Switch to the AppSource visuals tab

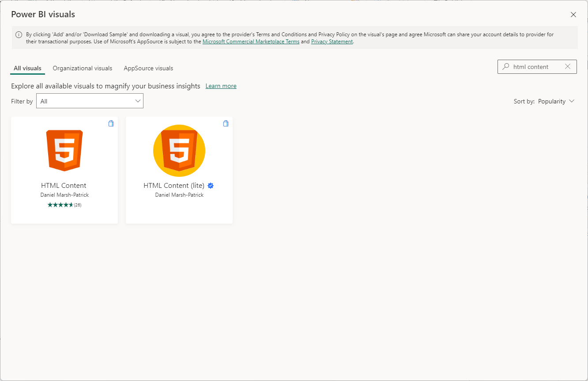coord(148,69)
